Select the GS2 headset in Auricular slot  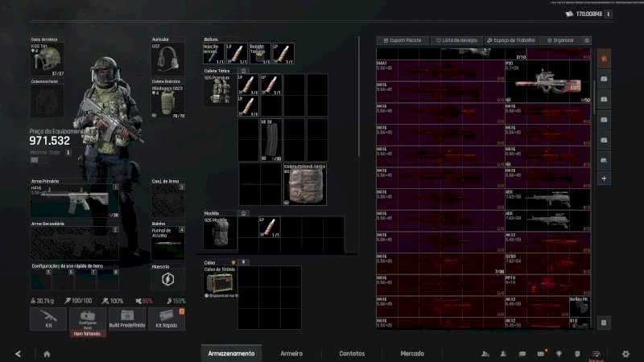(x=168, y=60)
